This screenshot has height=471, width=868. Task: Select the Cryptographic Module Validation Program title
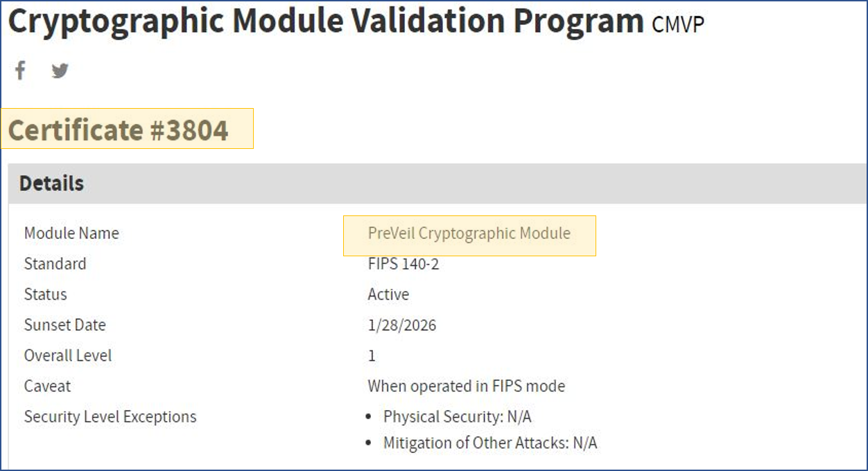(326, 21)
